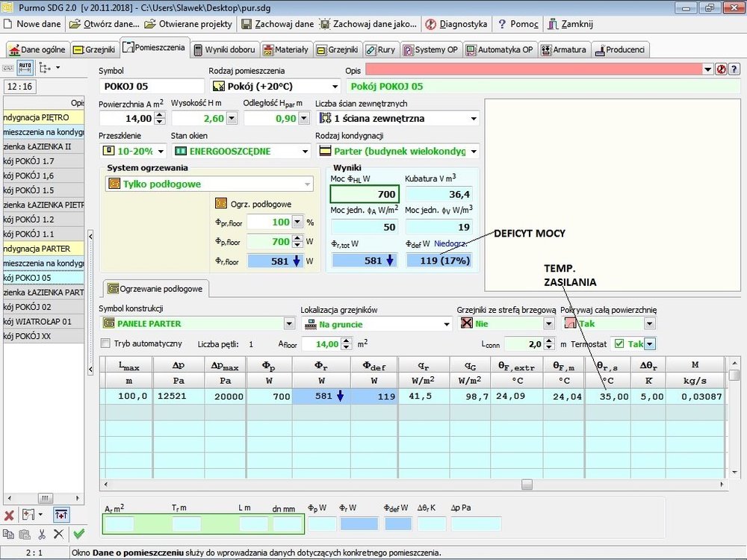747x560 pixels.
Task: Expand the Symbol konstrukcji dropdown
Action: point(289,324)
